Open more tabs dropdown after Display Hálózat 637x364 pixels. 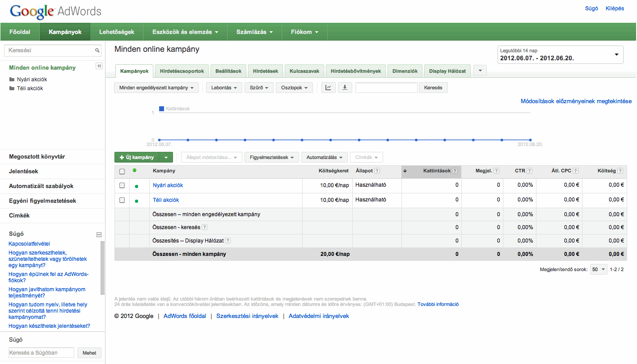coord(480,71)
